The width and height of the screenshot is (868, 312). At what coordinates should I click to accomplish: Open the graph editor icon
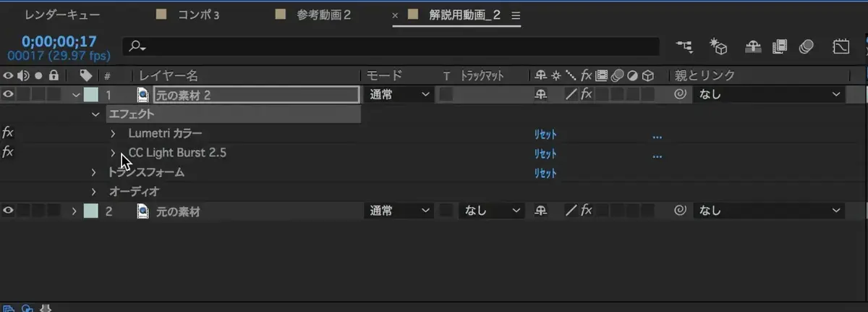[x=841, y=47]
